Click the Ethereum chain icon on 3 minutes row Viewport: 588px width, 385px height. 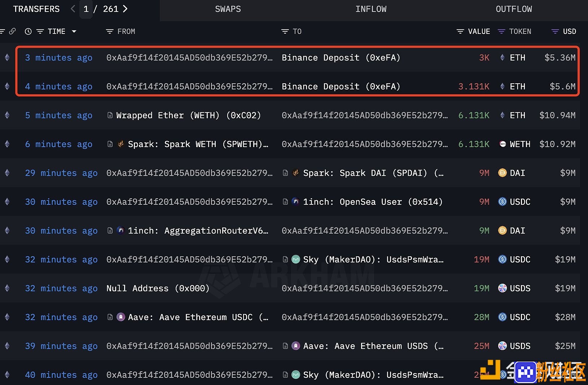(7, 57)
